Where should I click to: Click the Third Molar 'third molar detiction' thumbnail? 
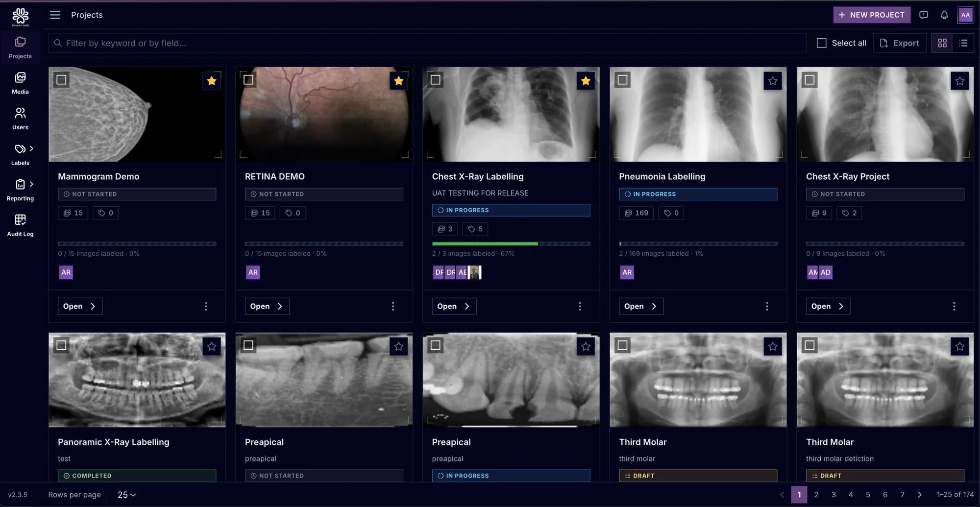click(x=885, y=380)
